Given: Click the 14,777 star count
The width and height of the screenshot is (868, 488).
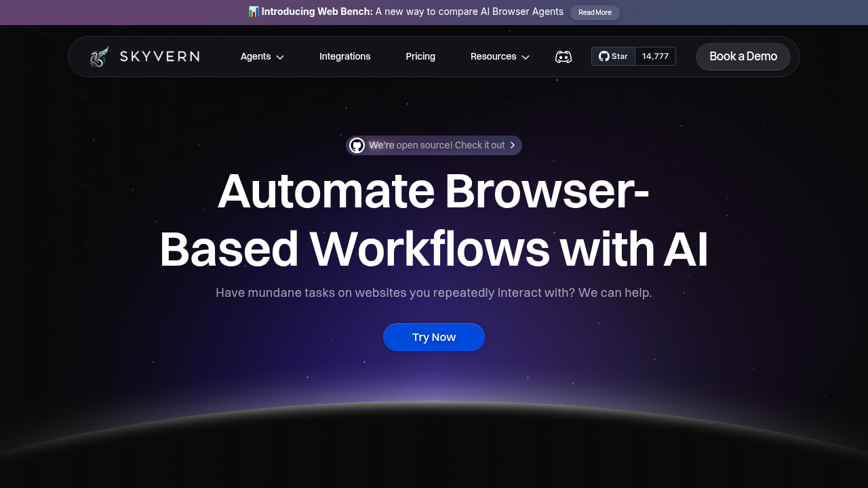Looking at the screenshot, I should pyautogui.click(x=654, y=56).
